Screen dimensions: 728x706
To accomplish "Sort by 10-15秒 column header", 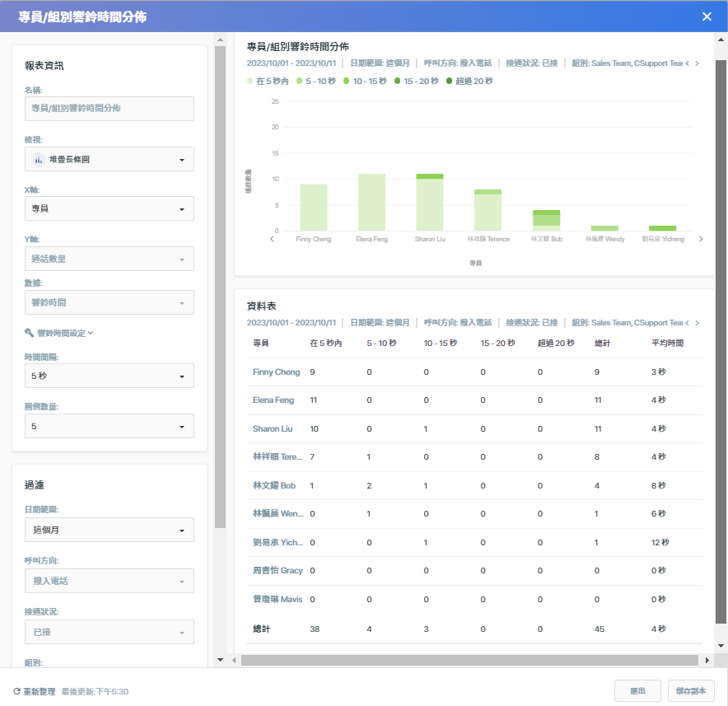I will 440,344.
